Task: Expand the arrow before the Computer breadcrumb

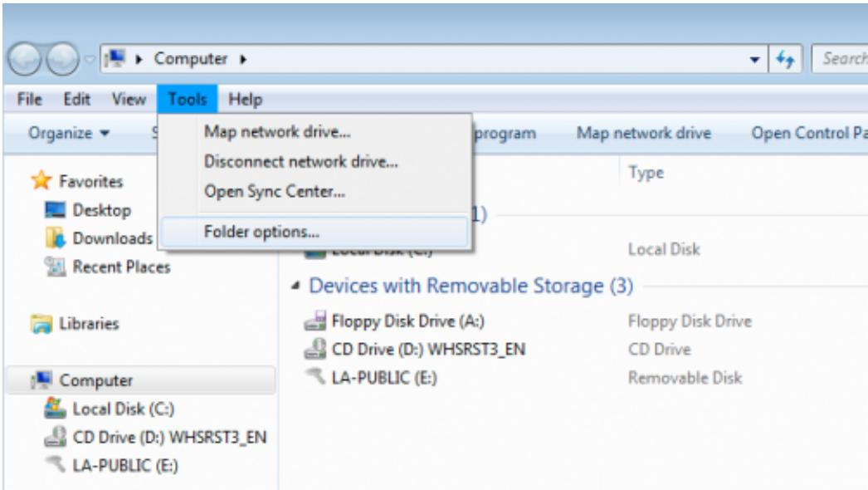Action: [139, 59]
